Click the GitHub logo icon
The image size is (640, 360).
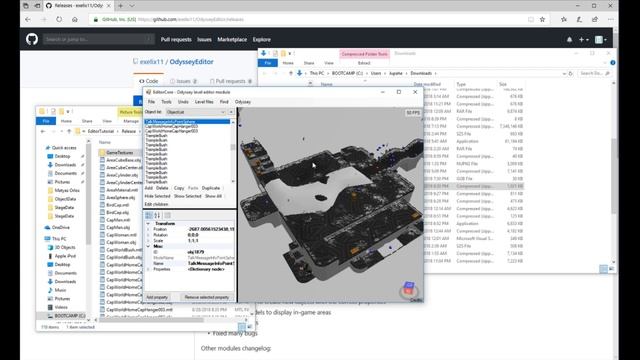point(32,39)
